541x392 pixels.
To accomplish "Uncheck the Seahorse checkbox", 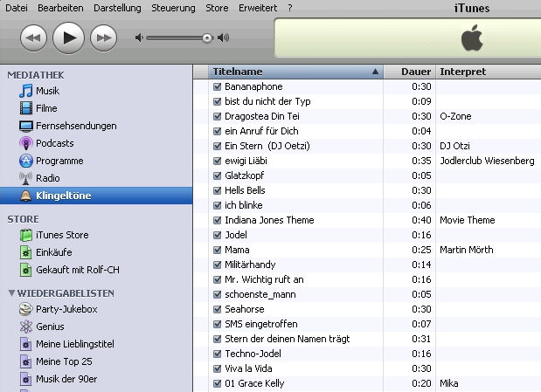I will (x=217, y=309).
